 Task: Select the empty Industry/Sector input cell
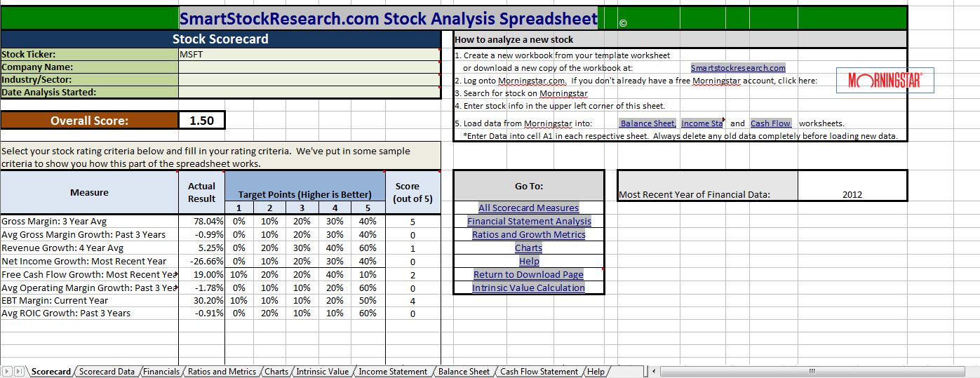309,79
